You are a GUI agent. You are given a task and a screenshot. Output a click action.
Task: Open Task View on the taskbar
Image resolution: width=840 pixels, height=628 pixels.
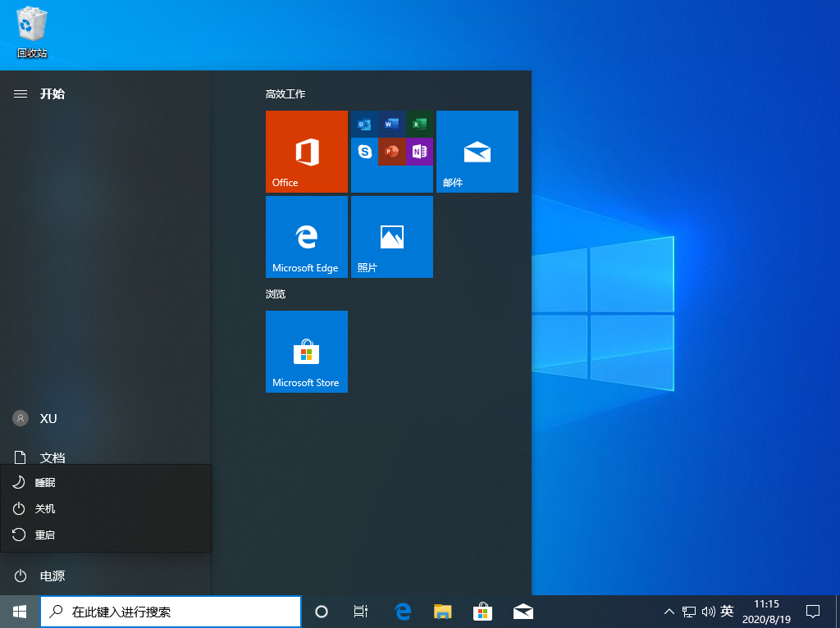[360, 612]
